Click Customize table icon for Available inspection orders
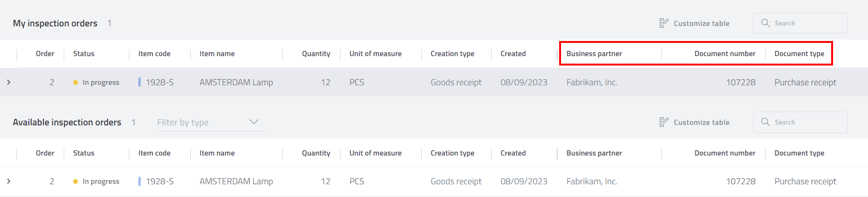868x197 pixels. click(x=664, y=122)
